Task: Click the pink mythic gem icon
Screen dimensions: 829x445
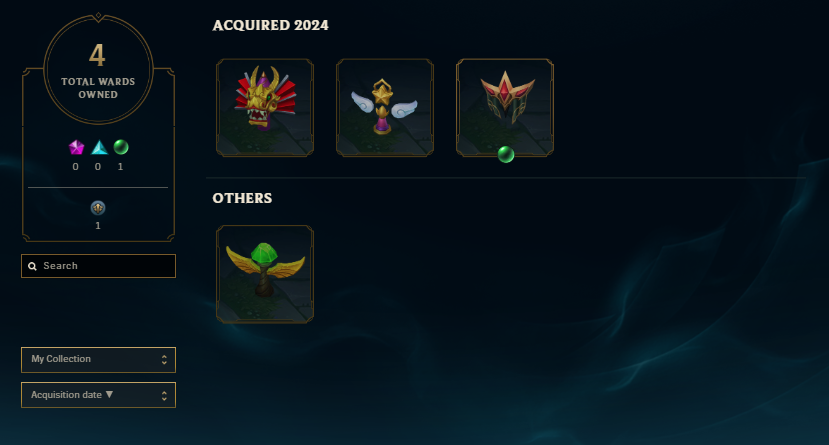Action: [x=76, y=147]
